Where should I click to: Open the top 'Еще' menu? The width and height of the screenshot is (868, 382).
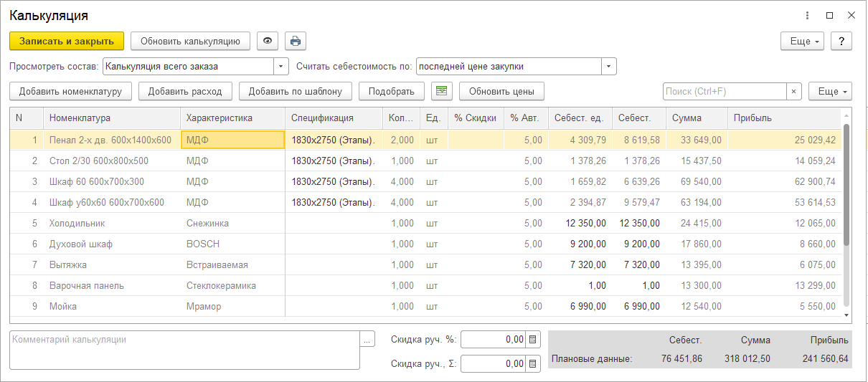(x=803, y=41)
